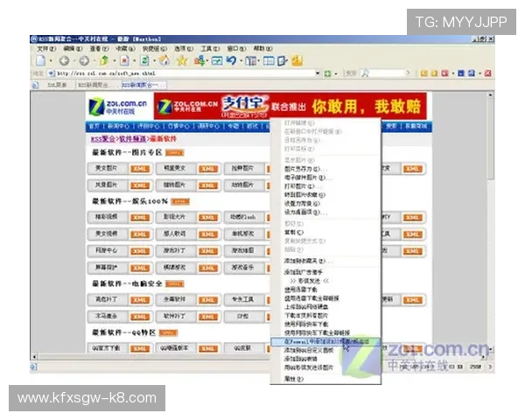The height and width of the screenshot is (420, 525).
Task: Click XML button beside 高危补丁
Action: pos(140,300)
